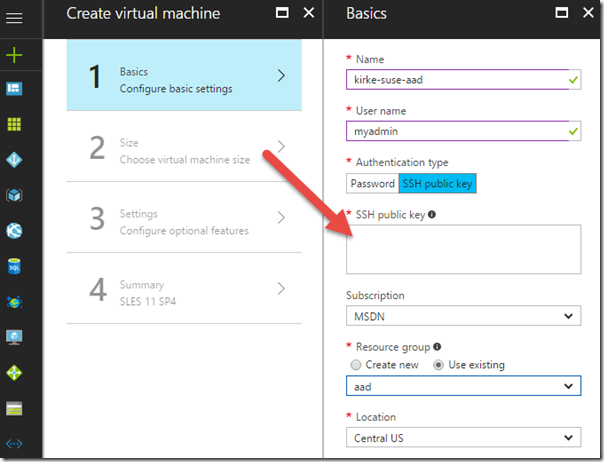Open App Services globe icon
The height and width of the screenshot is (462, 604).
click(x=14, y=231)
